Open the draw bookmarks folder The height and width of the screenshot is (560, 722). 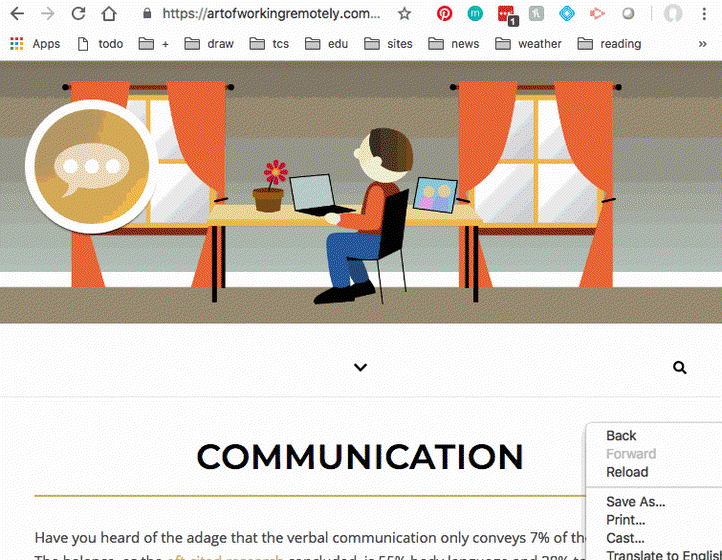click(x=209, y=44)
